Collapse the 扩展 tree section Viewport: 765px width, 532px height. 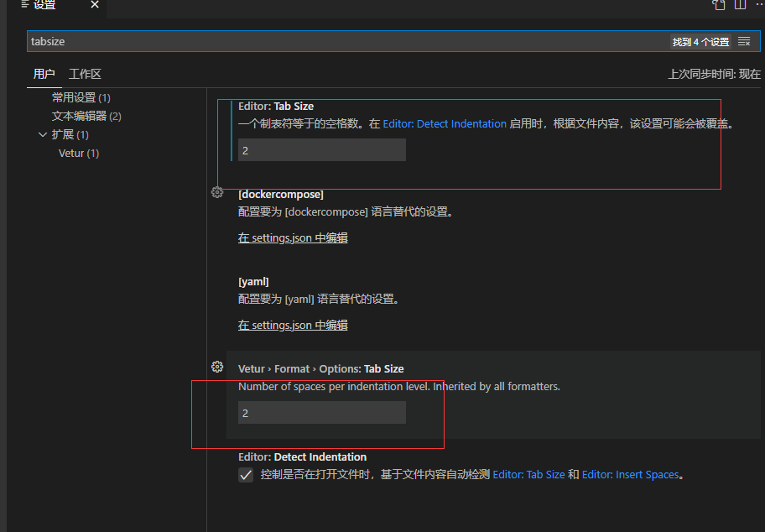coord(43,134)
